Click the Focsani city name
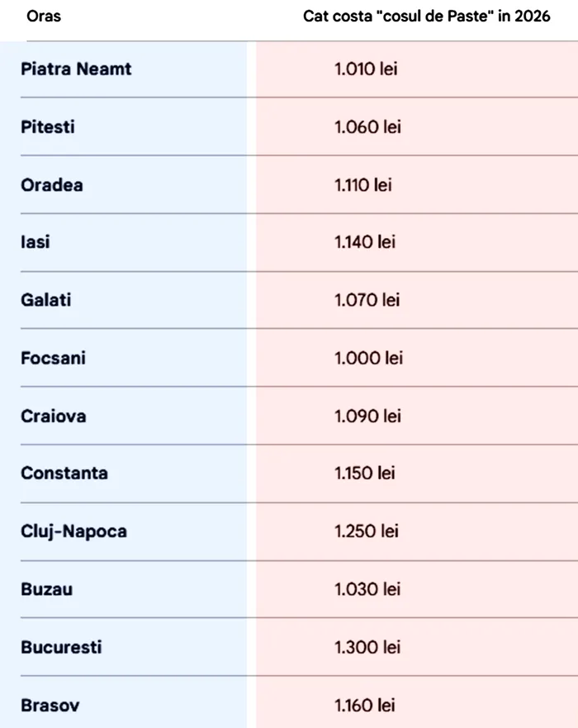The height and width of the screenshot is (728, 578). point(53,358)
